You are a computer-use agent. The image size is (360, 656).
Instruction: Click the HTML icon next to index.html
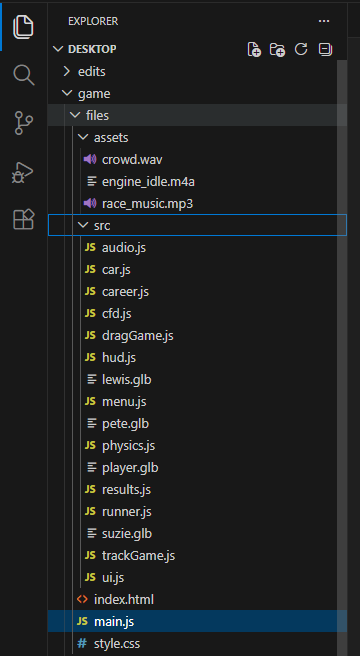[x=82, y=600]
